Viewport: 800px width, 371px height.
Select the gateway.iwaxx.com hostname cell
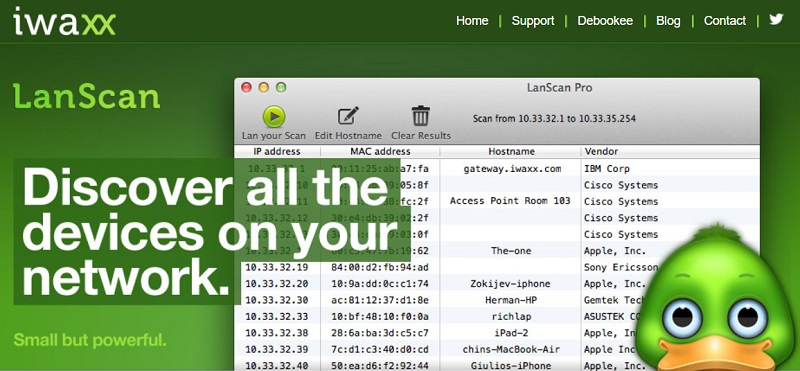[512, 169]
